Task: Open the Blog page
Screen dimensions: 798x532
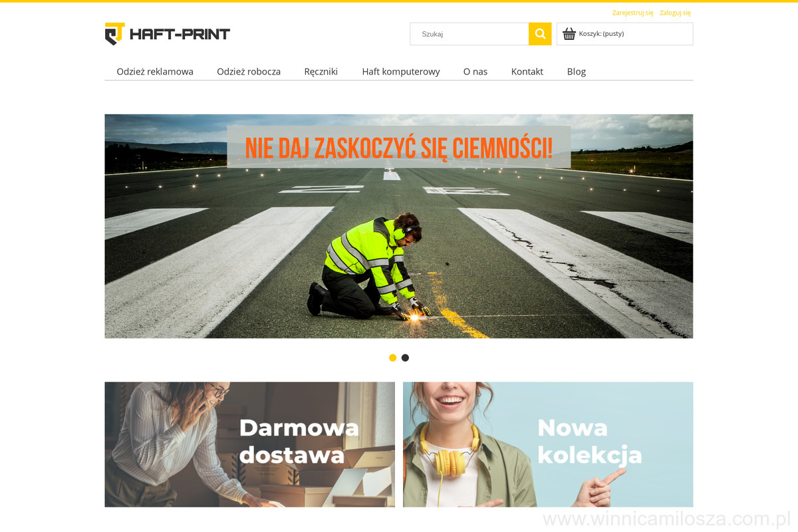Action: pyautogui.click(x=577, y=71)
